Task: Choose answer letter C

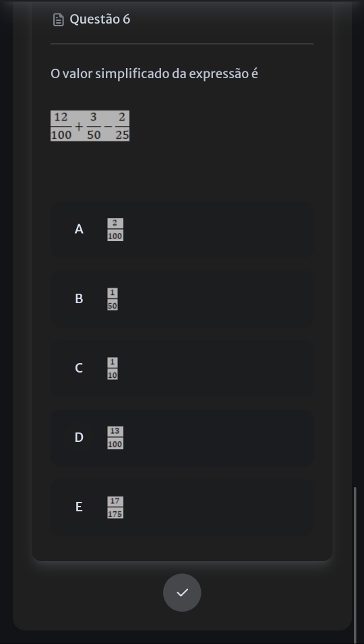Action: pyautogui.click(x=79, y=368)
